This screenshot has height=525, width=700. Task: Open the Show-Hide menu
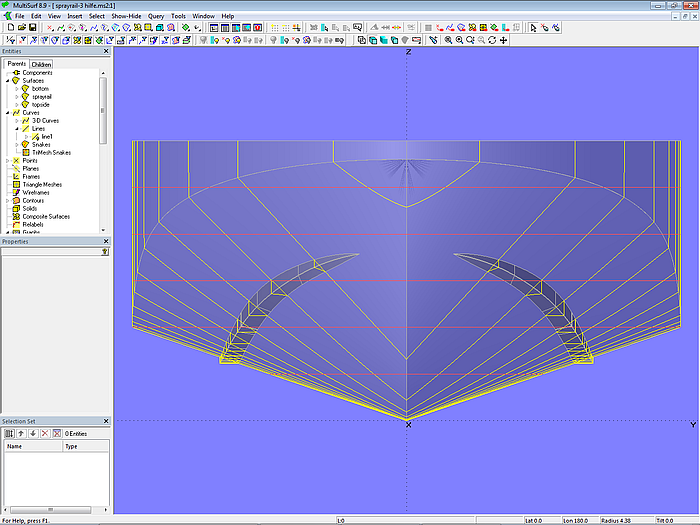(x=126, y=16)
